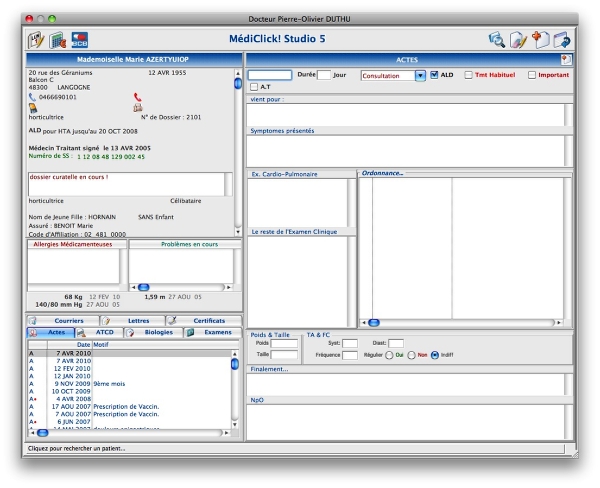This screenshot has width=600, height=488.
Task: Select Oui for Régulier
Action: pyautogui.click(x=389, y=355)
